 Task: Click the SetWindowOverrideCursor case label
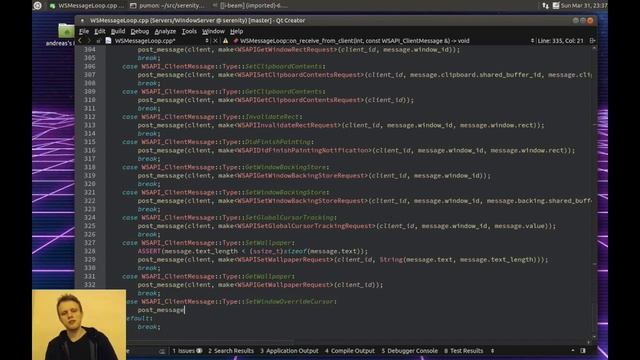[x=289, y=302]
